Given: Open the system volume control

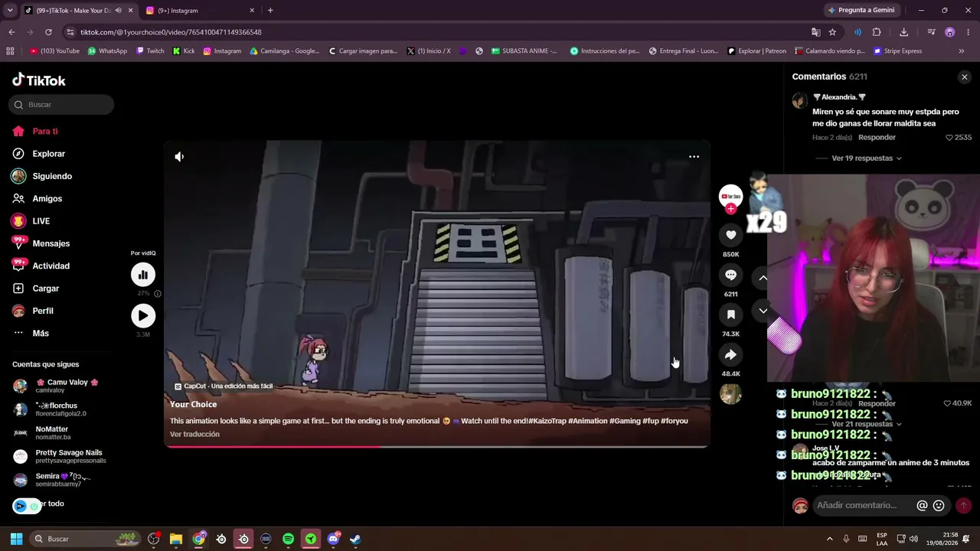Looking at the screenshot, I should click(x=913, y=539).
